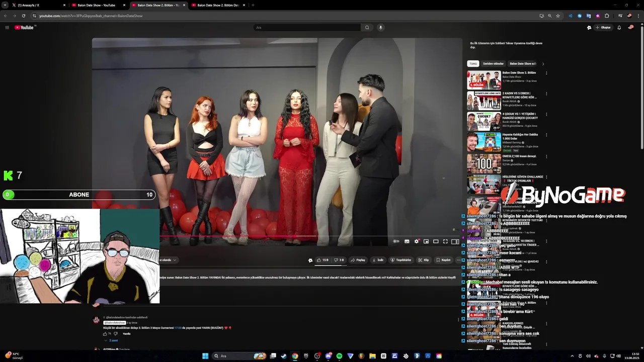Open Chrome profile avatar
The width and height of the screenshot is (644, 362).
tap(629, 16)
